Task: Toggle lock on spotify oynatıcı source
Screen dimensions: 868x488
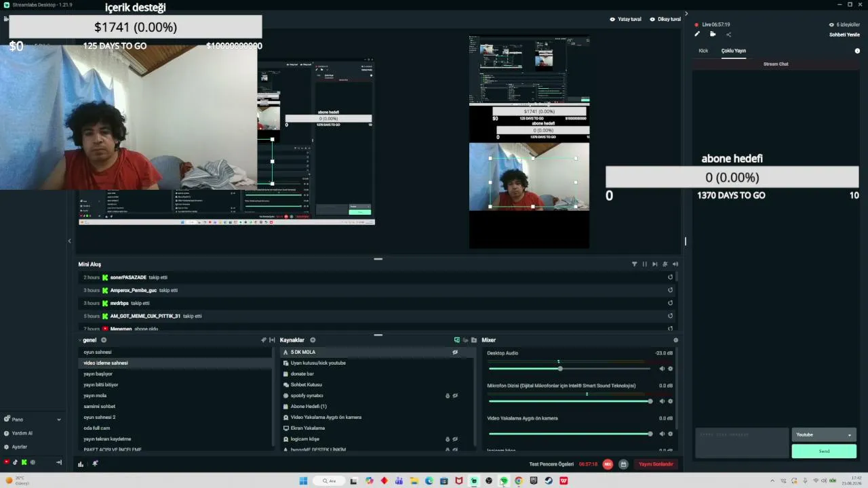Action: pyautogui.click(x=448, y=396)
